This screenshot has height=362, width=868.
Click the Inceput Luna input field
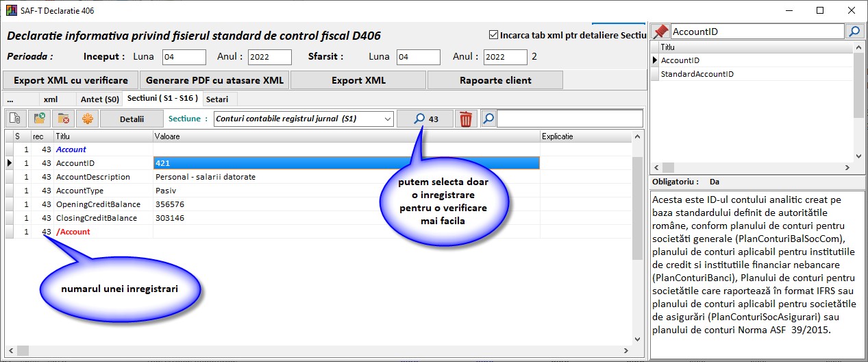coord(184,57)
